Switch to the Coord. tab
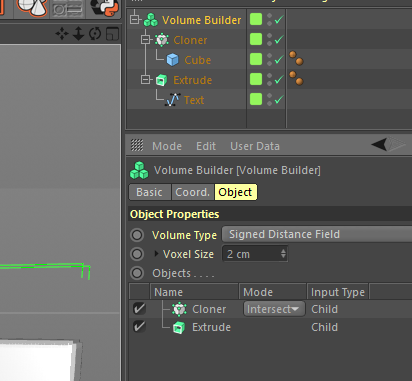 click(x=193, y=192)
